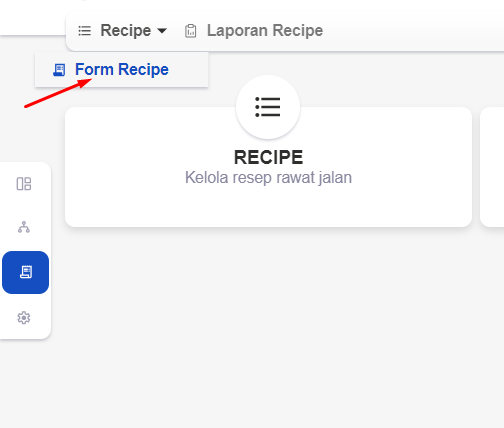Select the RECIPE card blank body area
This screenshot has height=428, width=504.
(x=268, y=207)
